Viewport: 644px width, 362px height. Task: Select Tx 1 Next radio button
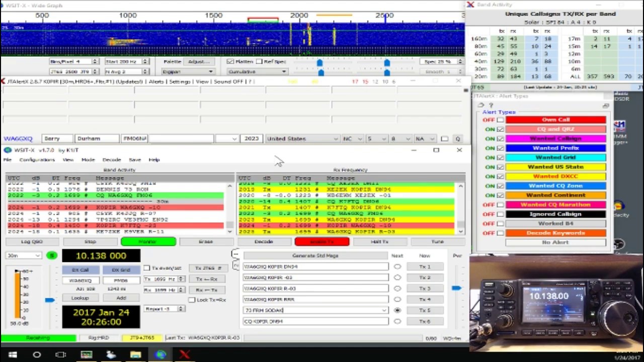(397, 267)
